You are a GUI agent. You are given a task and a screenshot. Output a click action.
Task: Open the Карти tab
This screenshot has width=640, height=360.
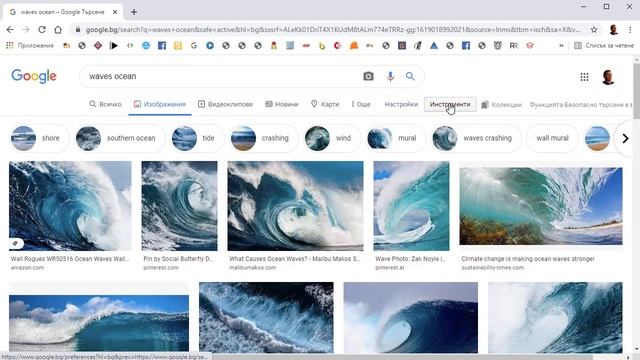(325, 104)
